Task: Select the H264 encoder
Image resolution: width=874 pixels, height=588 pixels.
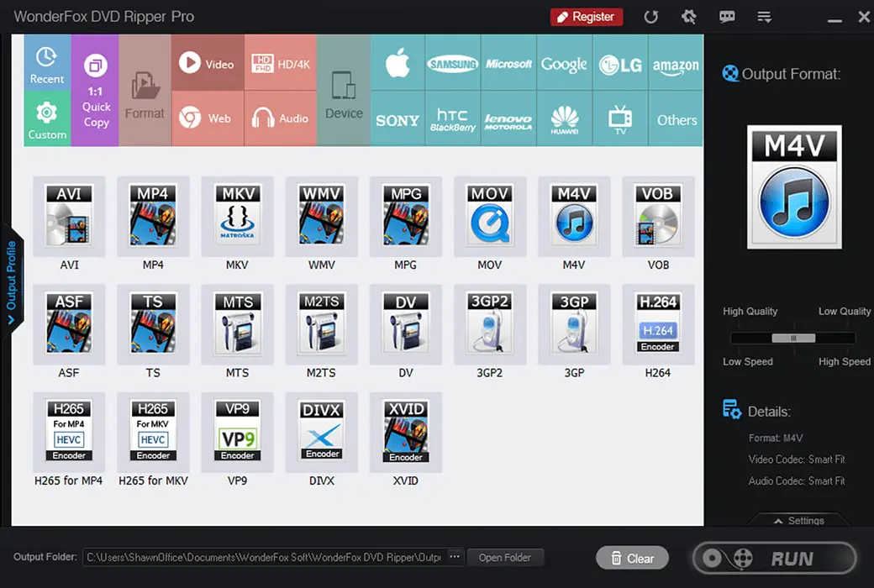Action: point(658,324)
